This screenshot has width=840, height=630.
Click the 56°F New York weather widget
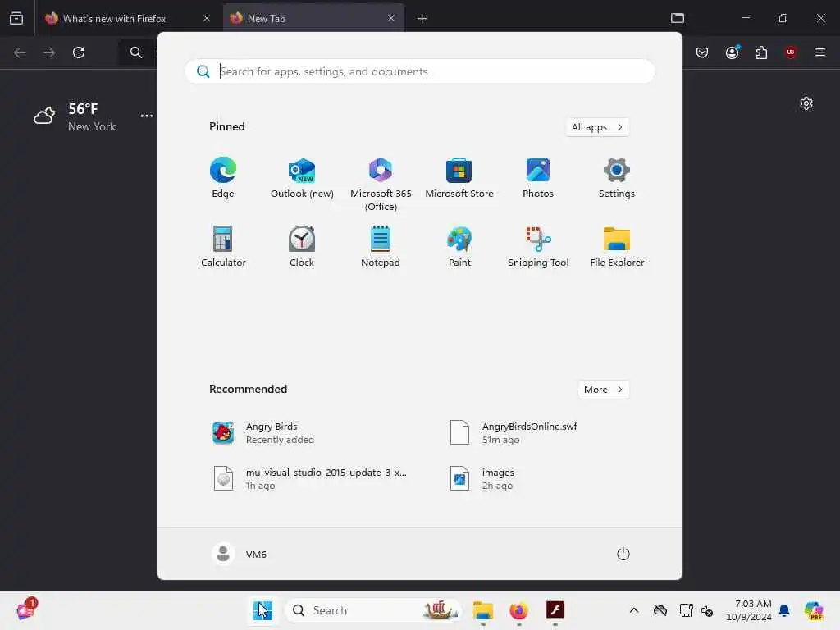coord(75,116)
